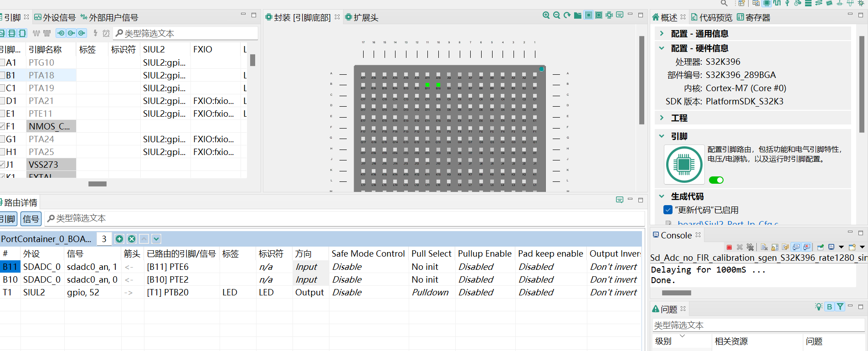The height and width of the screenshot is (351, 868).
Task: Open the 级别 column dropdown in Problems
Action: 682,336
